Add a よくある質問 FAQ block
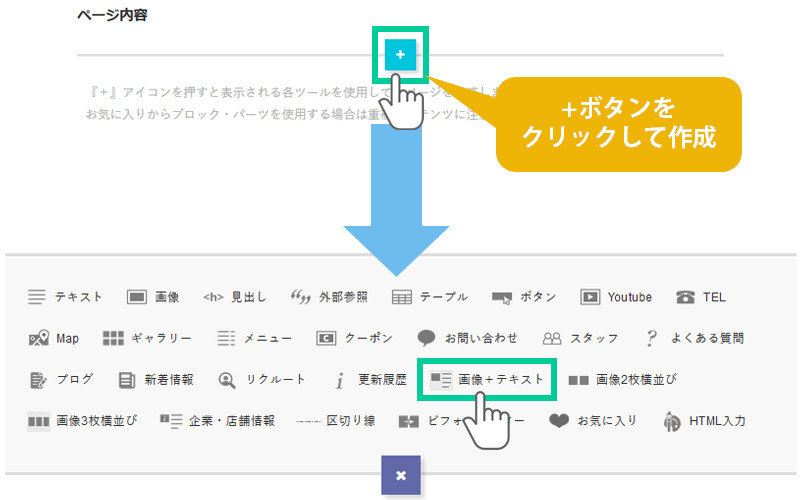 coord(694,338)
